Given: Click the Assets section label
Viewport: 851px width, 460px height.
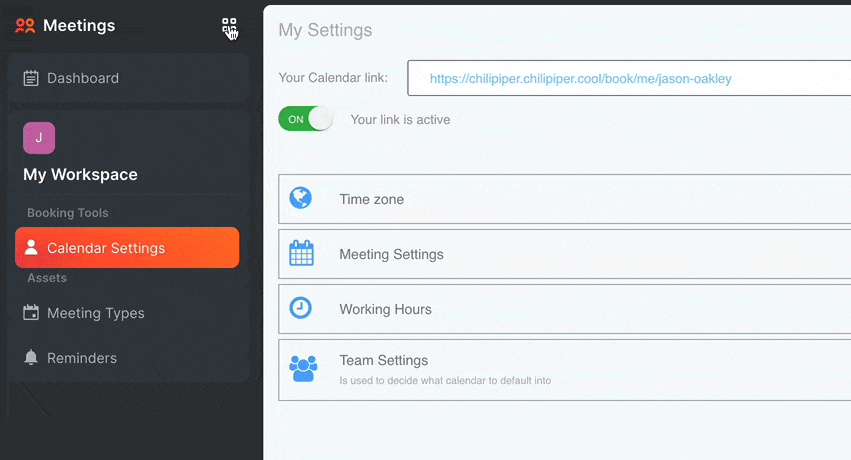Looking at the screenshot, I should coord(47,278).
